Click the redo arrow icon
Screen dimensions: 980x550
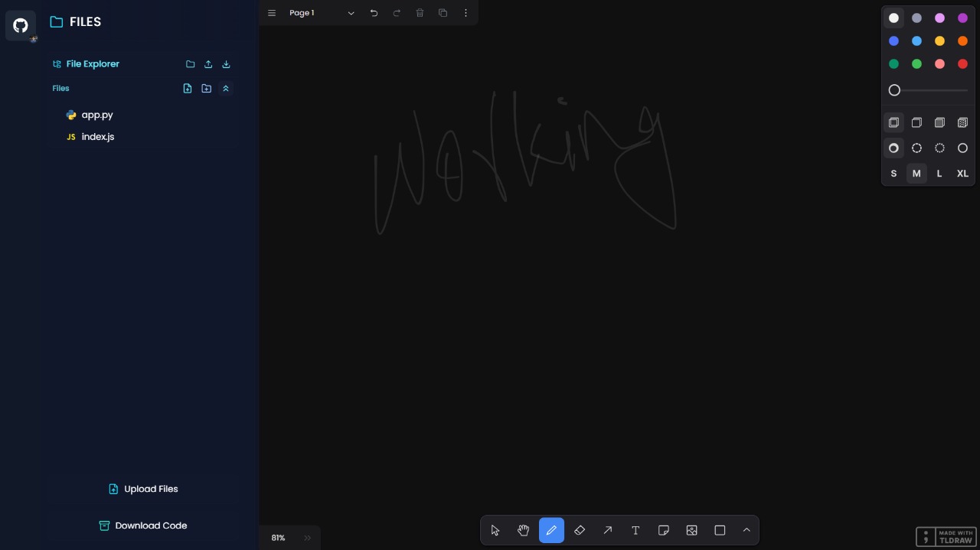pyautogui.click(x=397, y=13)
